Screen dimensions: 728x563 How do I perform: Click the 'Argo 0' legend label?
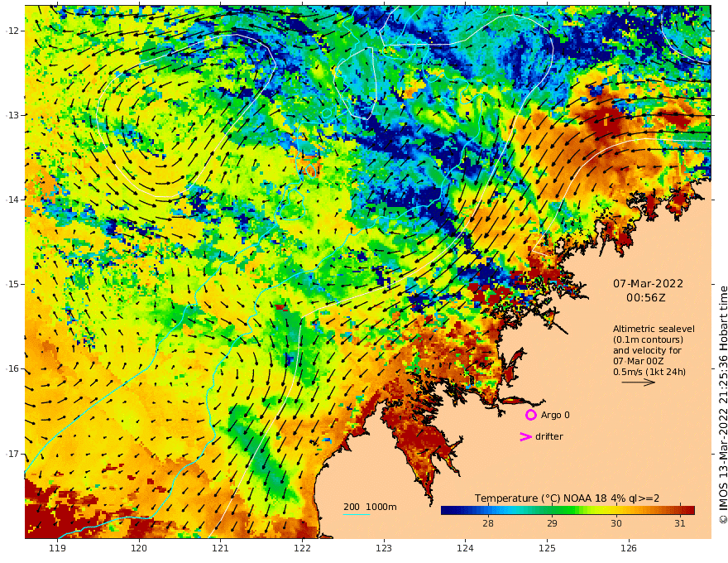(x=555, y=415)
